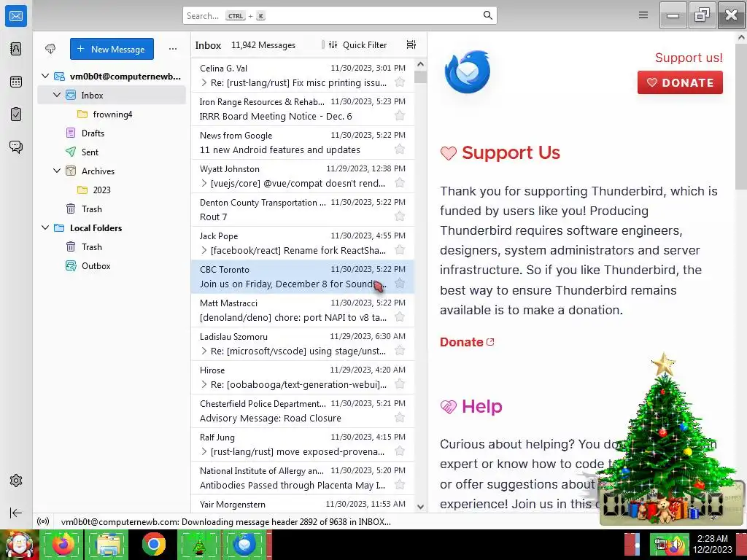Screen dimensions: 747x560
Task: Star the IRRR Board Meeting Notice message
Action: [x=400, y=116]
